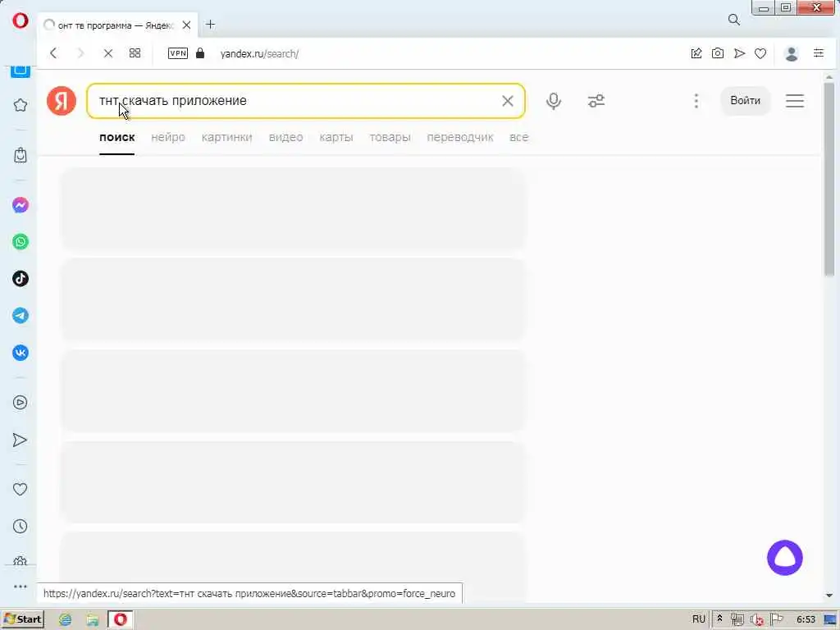This screenshot has width=840, height=630.
Task: Open the pinboard edit icon in address bar
Action: tap(696, 53)
